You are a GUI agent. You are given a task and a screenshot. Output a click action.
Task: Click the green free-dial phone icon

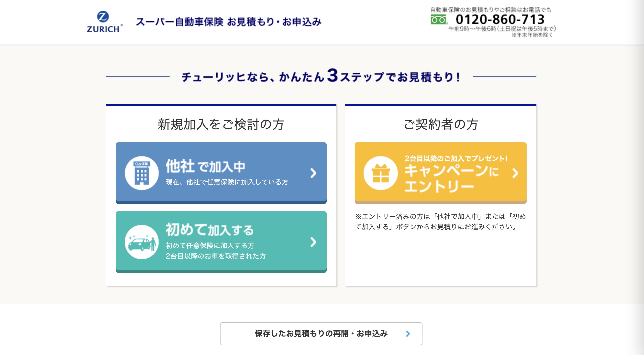coord(438,20)
